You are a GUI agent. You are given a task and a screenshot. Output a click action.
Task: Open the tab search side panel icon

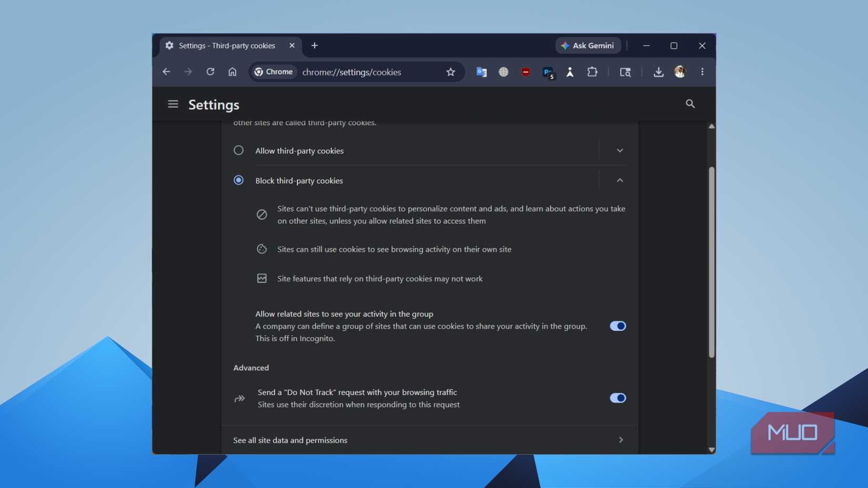pos(625,72)
